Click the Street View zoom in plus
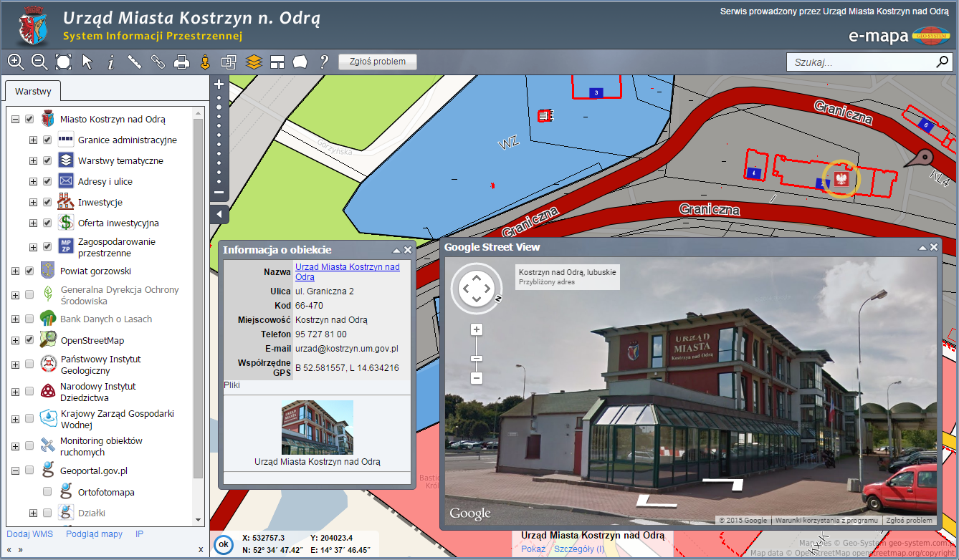Viewport: 959px width, 560px height. [x=477, y=329]
